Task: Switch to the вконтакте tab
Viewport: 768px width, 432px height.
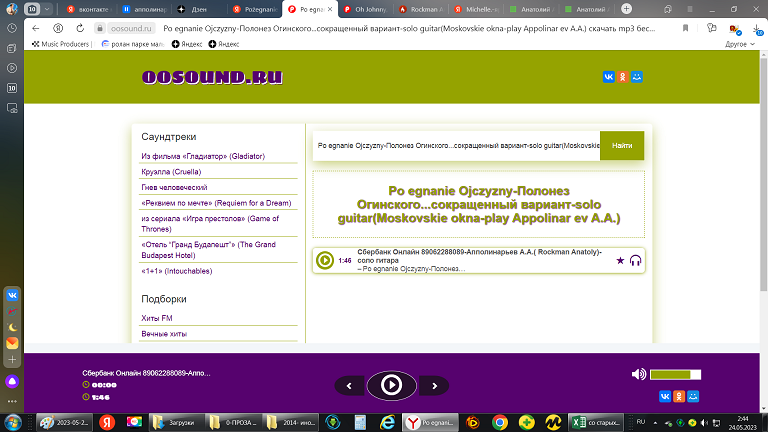Action: click(x=88, y=9)
